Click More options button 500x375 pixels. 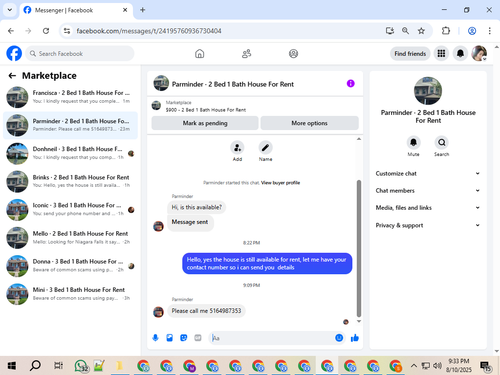tap(309, 123)
